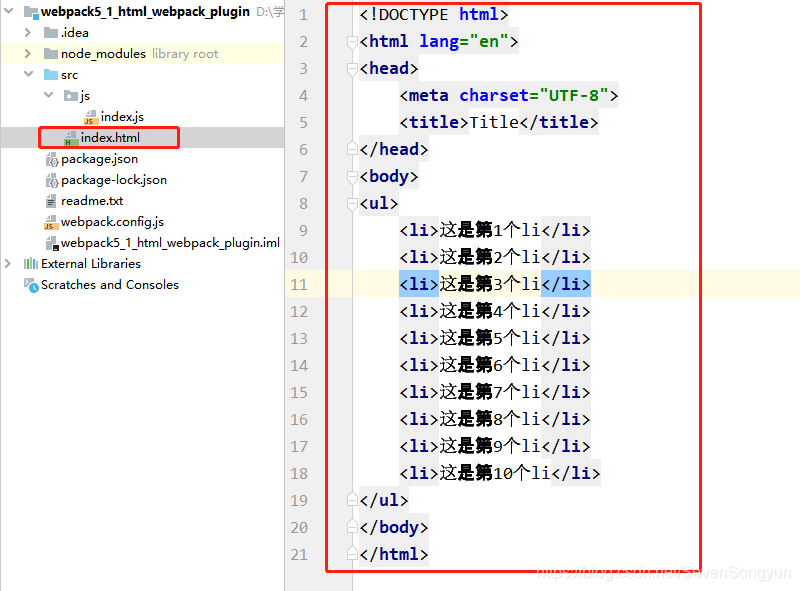Screen dimensions: 800x591
Task: Click the .iml module file icon
Action: [x=52, y=243]
